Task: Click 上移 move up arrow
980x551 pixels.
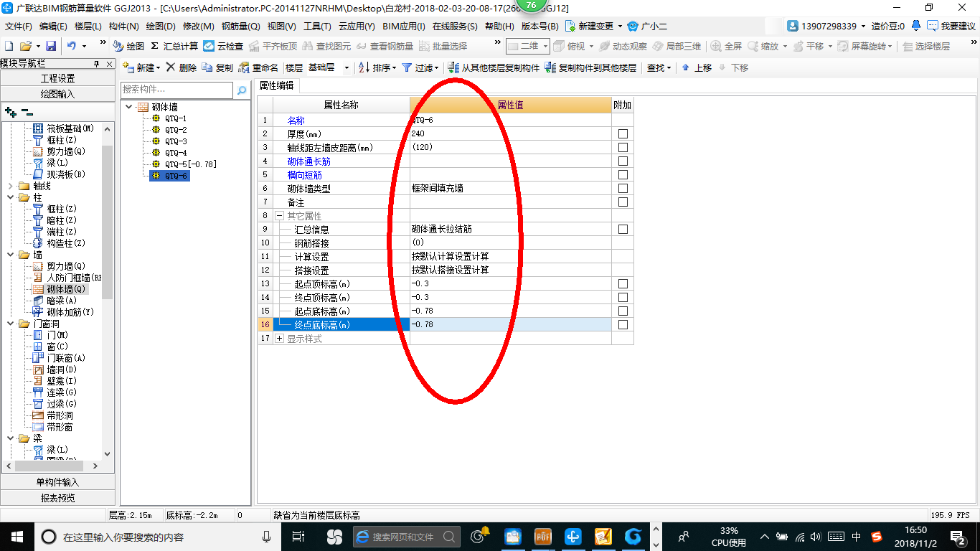Action: click(x=696, y=67)
